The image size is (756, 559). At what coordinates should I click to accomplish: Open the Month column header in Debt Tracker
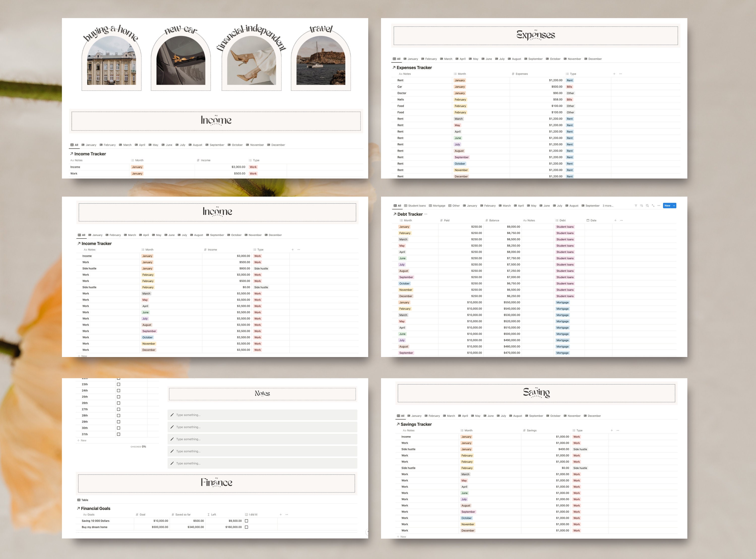tap(406, 220)
